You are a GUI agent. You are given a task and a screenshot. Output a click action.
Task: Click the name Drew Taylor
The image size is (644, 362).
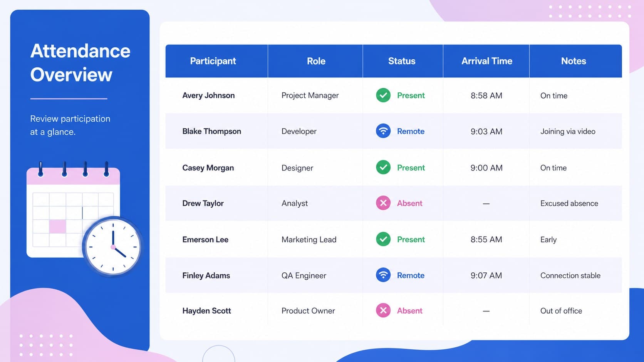point(203,203)
